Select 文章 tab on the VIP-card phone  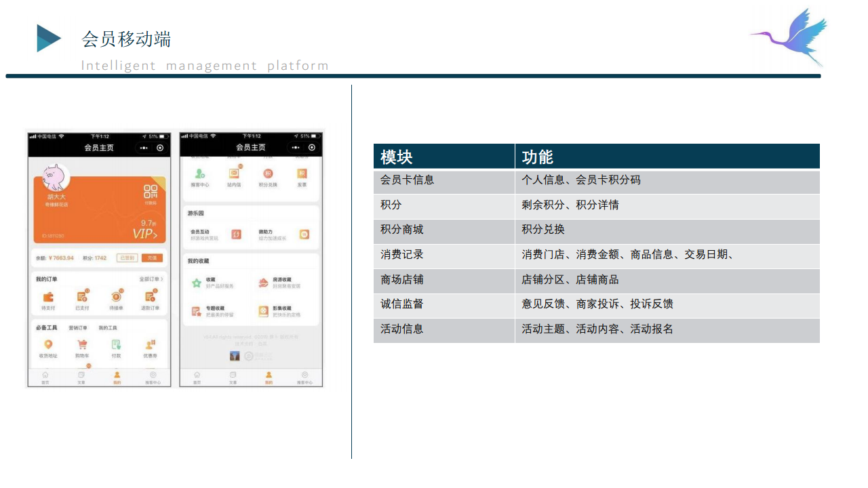click(81, 378)
